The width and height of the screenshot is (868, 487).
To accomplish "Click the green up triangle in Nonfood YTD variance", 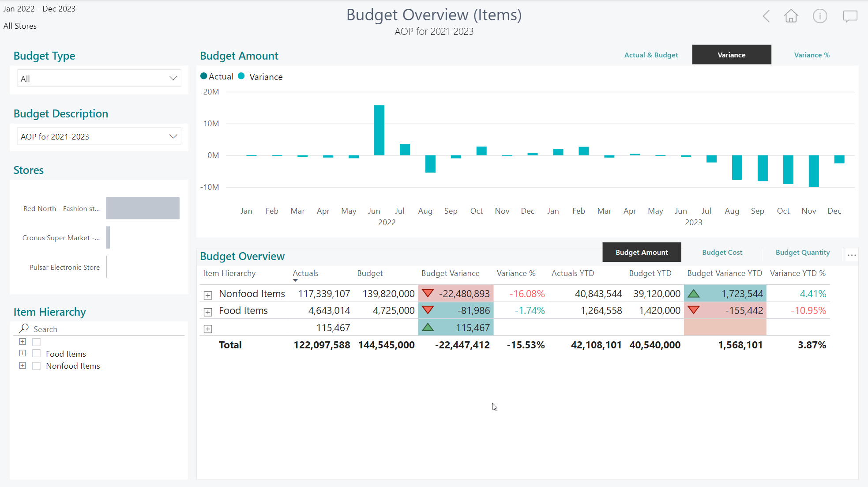I will click(694, 293).
